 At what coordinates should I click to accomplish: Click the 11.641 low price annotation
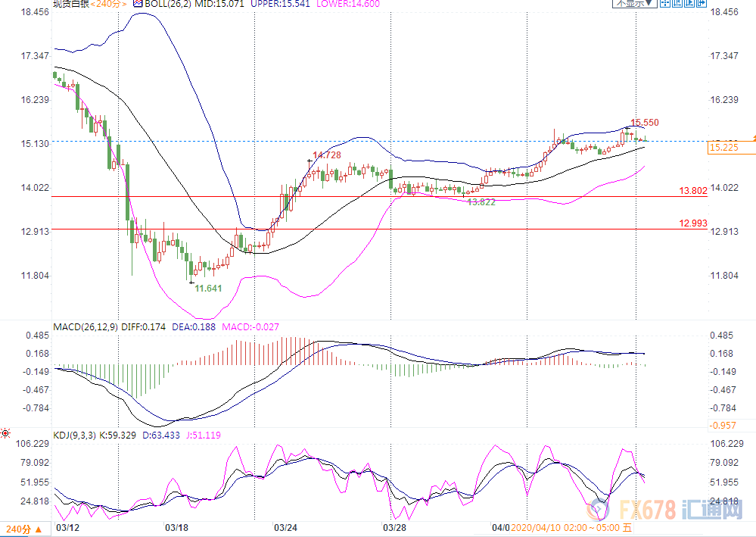[208, 289]
